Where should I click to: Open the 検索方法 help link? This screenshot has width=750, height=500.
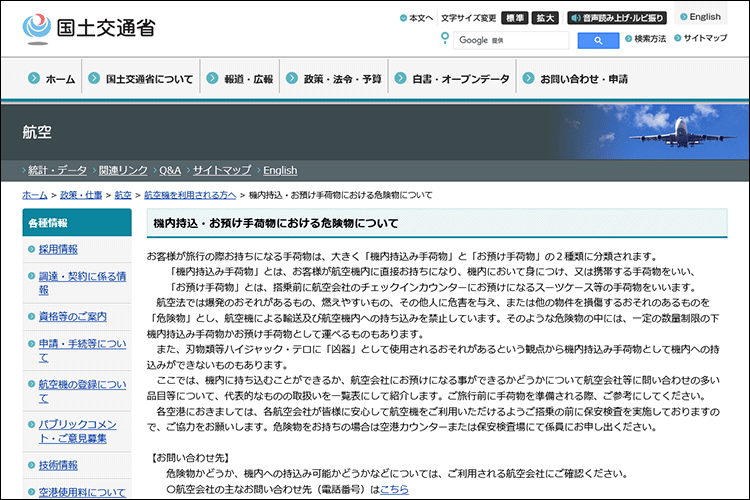(x=646, y=39)
